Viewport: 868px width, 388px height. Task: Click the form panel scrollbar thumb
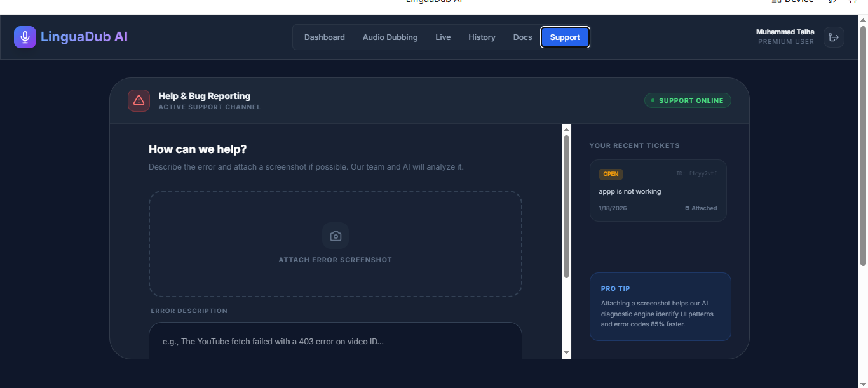566,206
